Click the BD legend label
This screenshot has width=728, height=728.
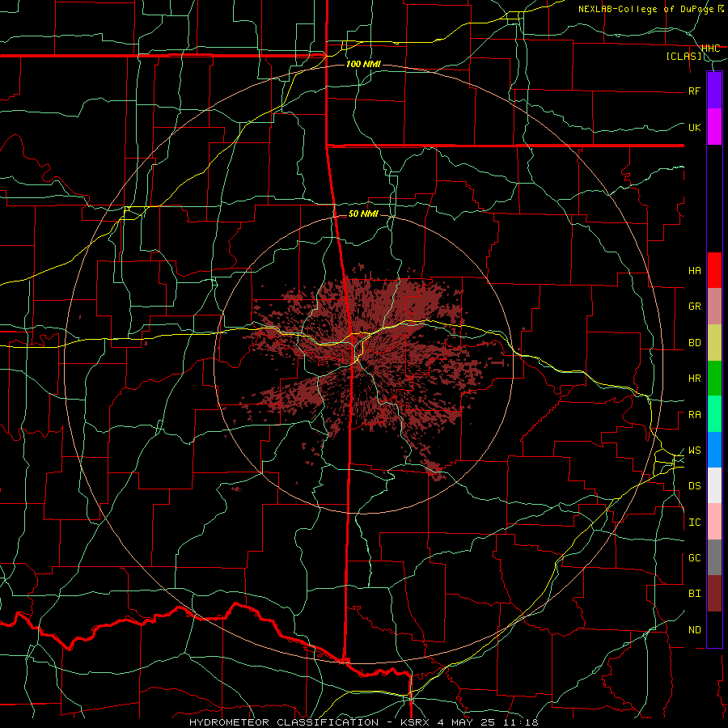(694, 343)
